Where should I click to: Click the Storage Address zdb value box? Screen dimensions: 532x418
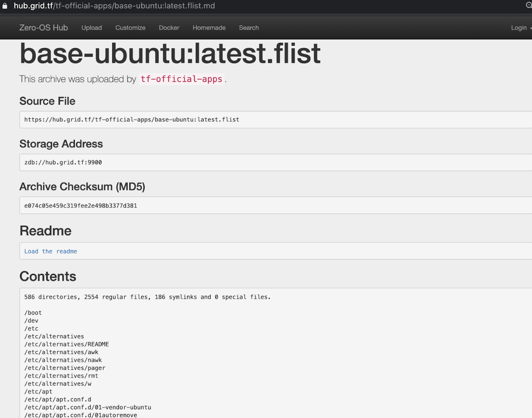click(276, 162)
